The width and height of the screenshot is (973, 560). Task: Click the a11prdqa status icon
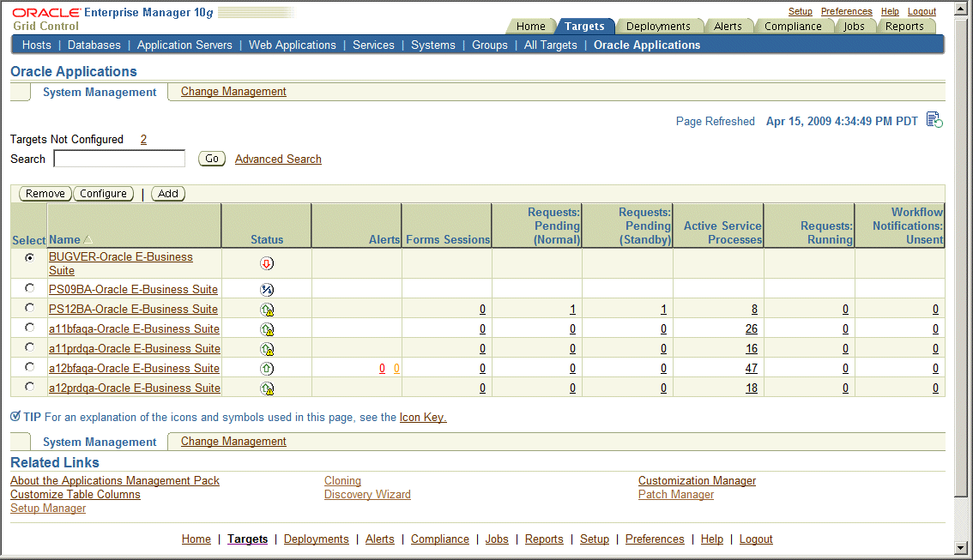pyautogui.click(x=267, y=349)
